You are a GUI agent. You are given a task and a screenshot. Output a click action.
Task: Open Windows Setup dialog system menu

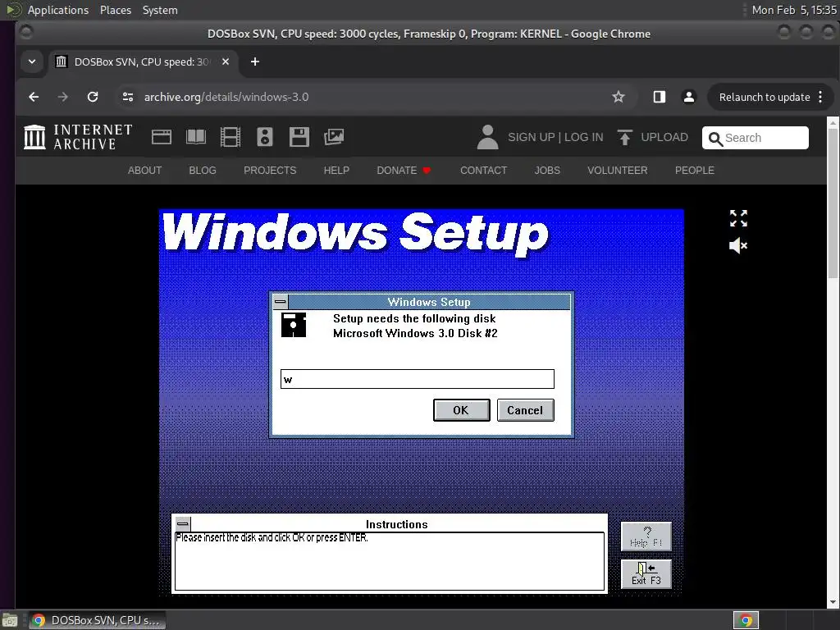(281, 302)
